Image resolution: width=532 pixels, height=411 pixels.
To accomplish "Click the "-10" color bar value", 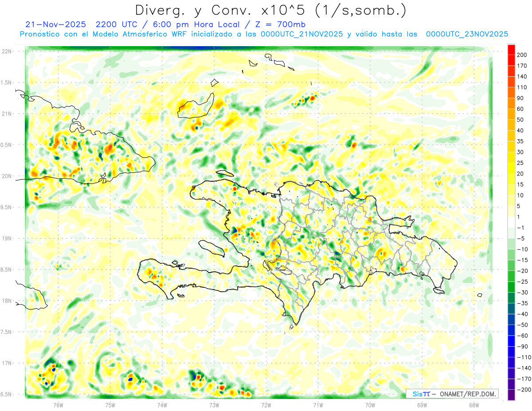I will [x=523, y=249].
